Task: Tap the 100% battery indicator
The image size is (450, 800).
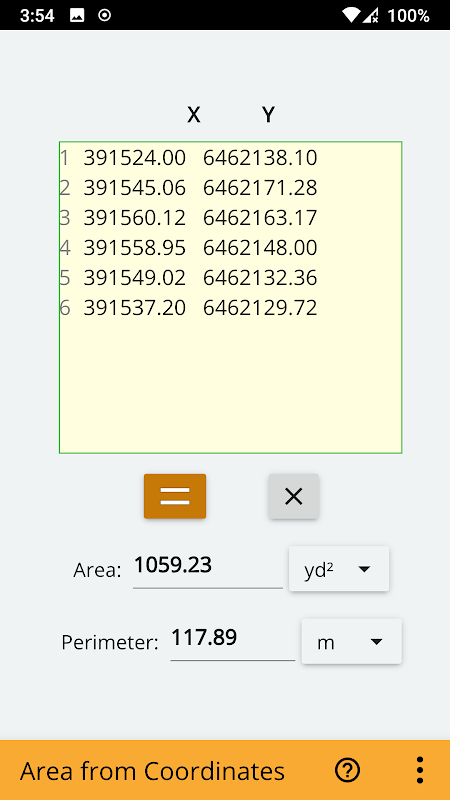Action: coord(408,16)
